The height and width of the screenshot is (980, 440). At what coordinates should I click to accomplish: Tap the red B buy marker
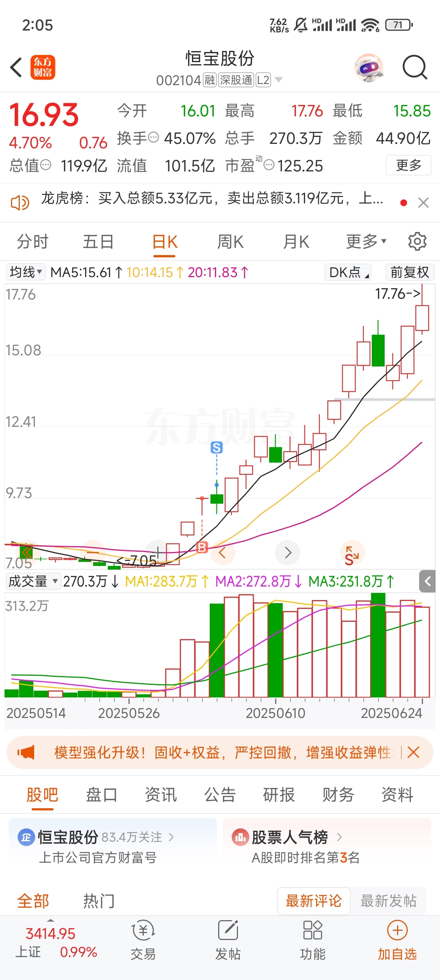point(202,547)
